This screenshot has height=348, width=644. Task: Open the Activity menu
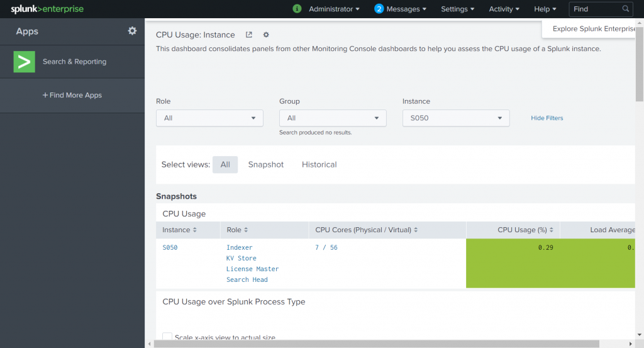tap(504, 9)
